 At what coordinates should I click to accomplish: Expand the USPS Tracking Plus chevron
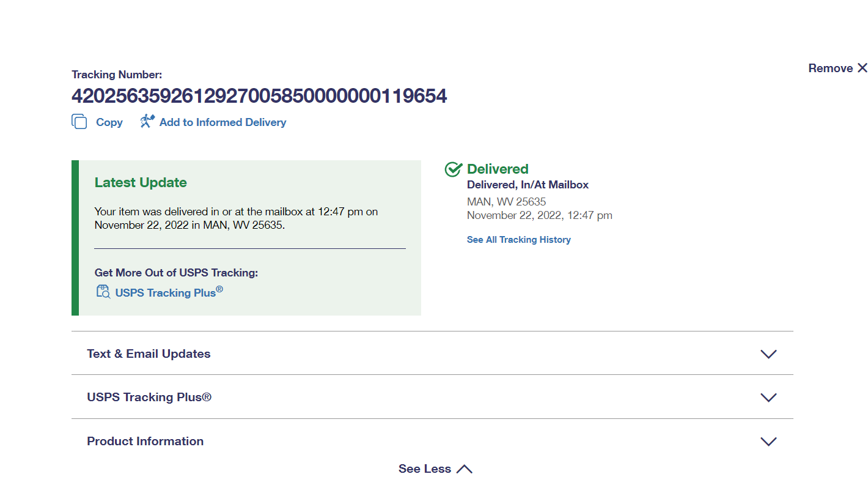[768, 398]
